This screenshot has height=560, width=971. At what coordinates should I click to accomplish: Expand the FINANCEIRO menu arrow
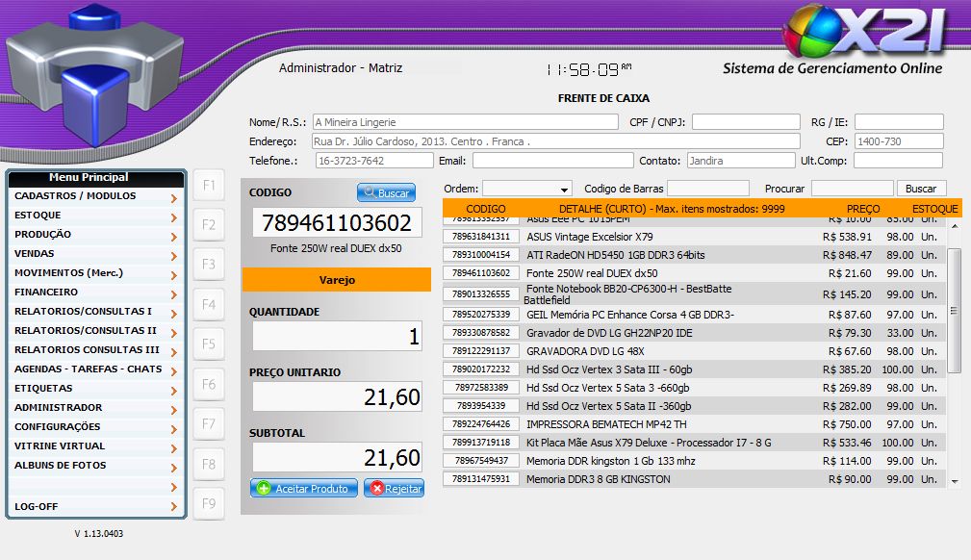(x=173, y=294)
